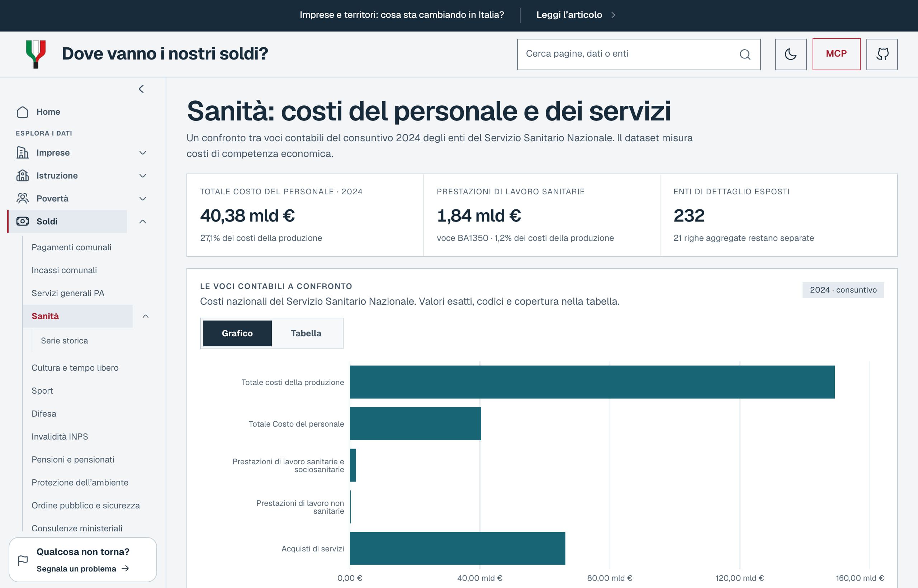Switch to the Grafico view

tap(237, 333)
